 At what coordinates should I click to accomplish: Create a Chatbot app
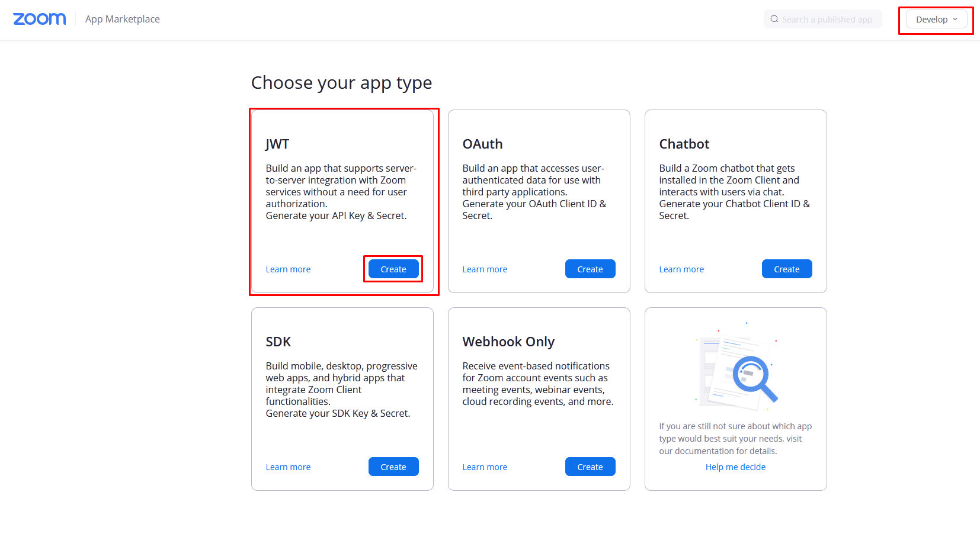[x=787, y=269]
